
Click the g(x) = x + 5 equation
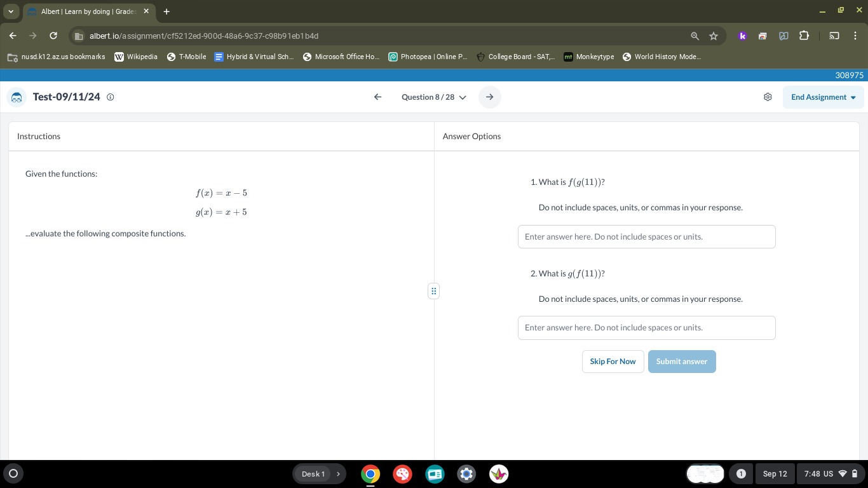click(221, 212)
